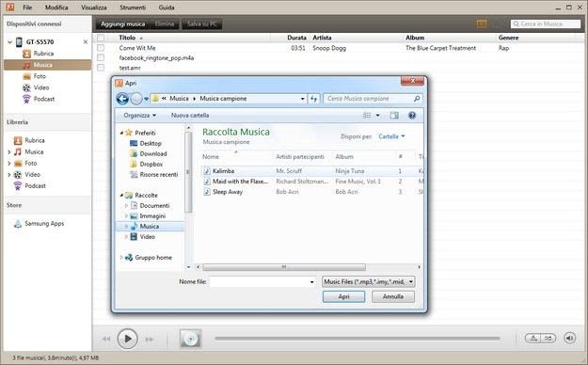
Task: Check the test.amr checkbox
Action: pyautogui.click(x=101, y=68)
